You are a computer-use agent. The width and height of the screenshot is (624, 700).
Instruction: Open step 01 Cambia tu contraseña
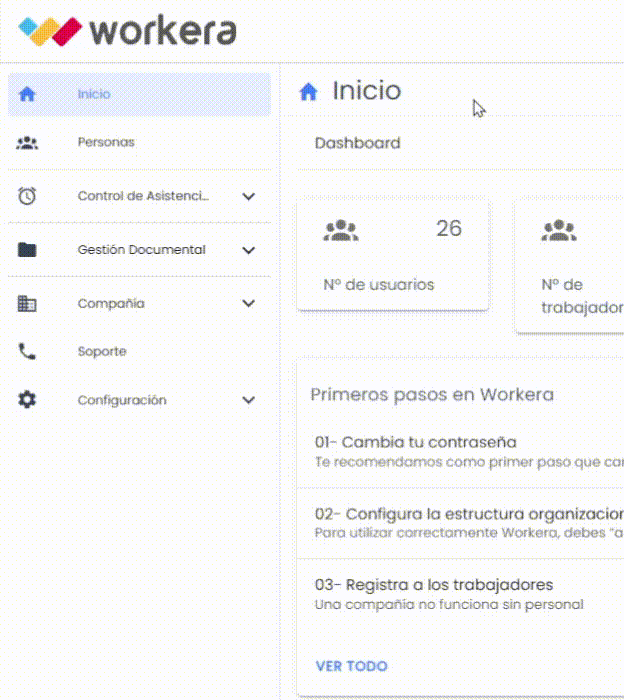click(415, 443)
